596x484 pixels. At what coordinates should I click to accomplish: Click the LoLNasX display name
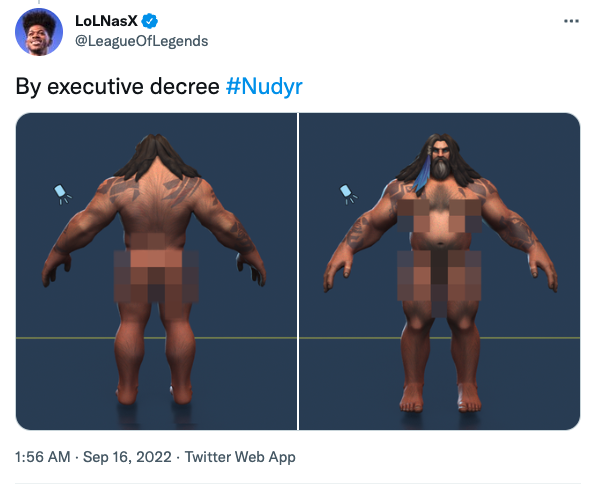click(x=106, y=21)
